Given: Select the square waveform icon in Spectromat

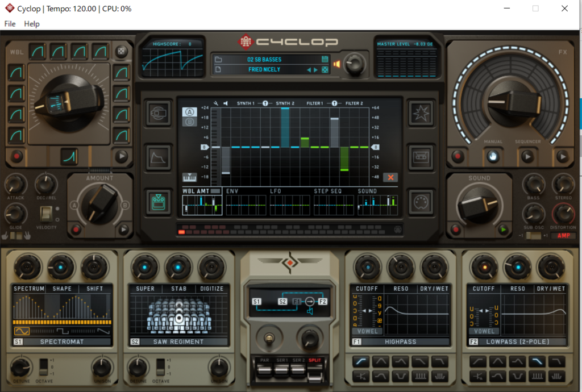Looking at the screenshot, I should (x=63, y=331).
